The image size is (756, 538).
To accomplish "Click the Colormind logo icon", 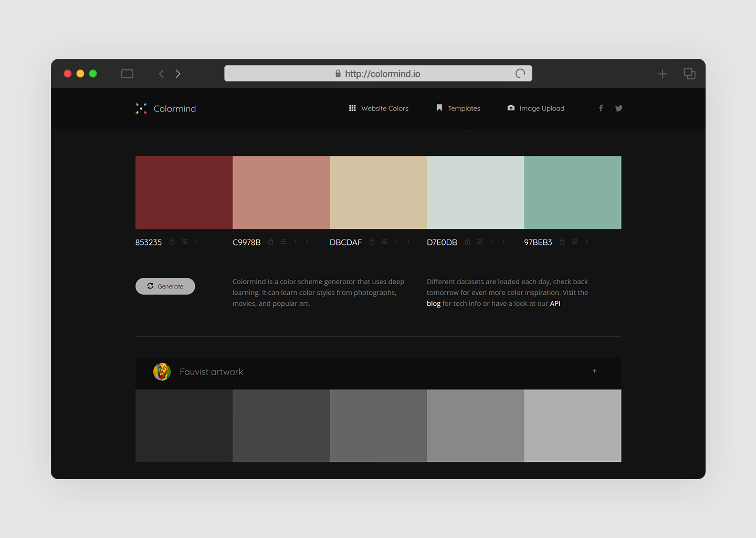I will [141, 108].
